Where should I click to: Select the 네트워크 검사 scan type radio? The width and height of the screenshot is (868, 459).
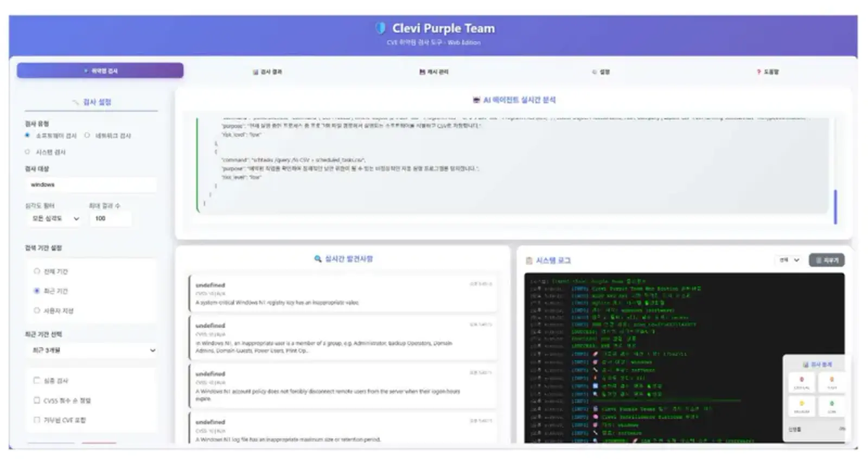click(87, 136)
